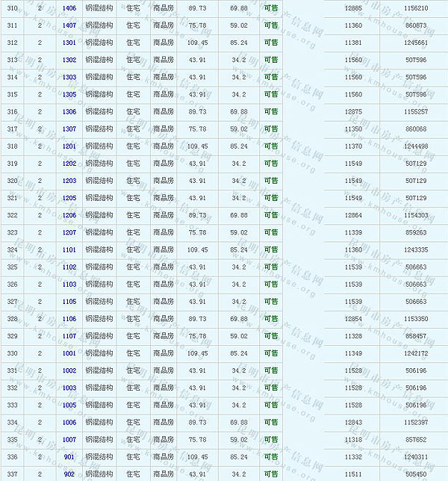Viewport: 448px width, 481px height.
Task: Open unit 1301 details link
Action: pyautogui.click(x=69, y=43)
